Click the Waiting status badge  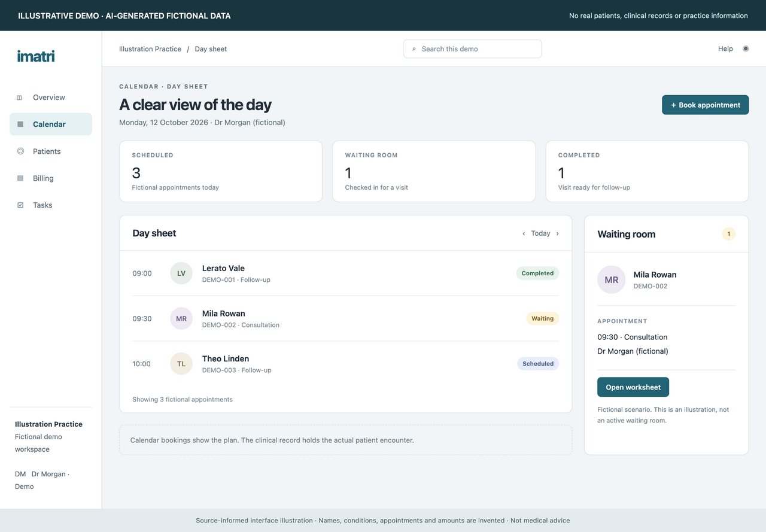coord(542,319)
